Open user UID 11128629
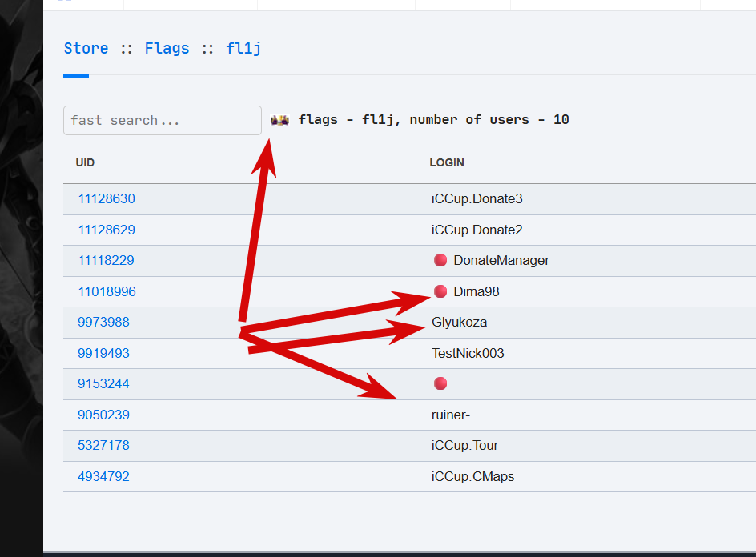Viewport: 756px width, 557px height. pyautogui.click(x=107, y=230)
